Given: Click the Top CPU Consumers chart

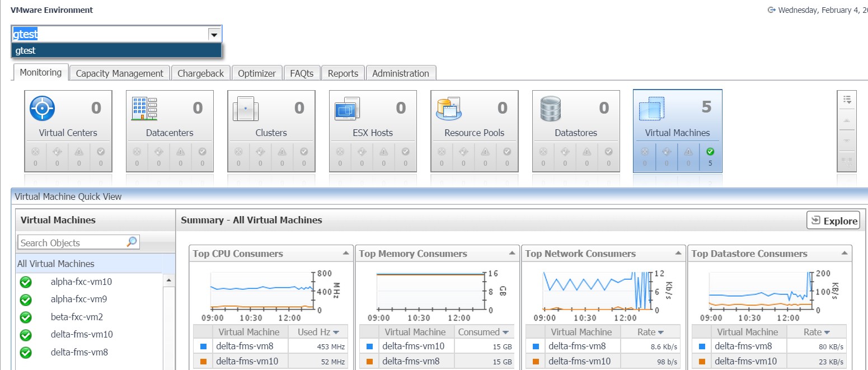Looking at the screenshot, I should click(x=271, y=294).
